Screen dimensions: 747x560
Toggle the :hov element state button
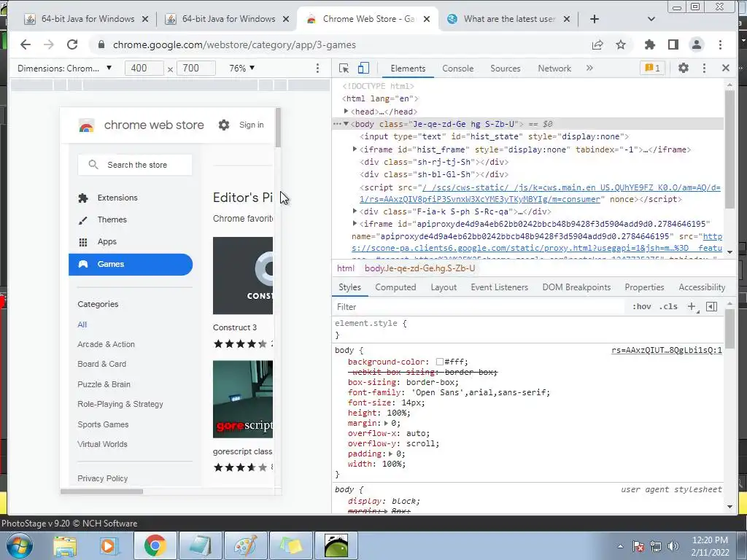pyautogui.click(x=641, y=307)
